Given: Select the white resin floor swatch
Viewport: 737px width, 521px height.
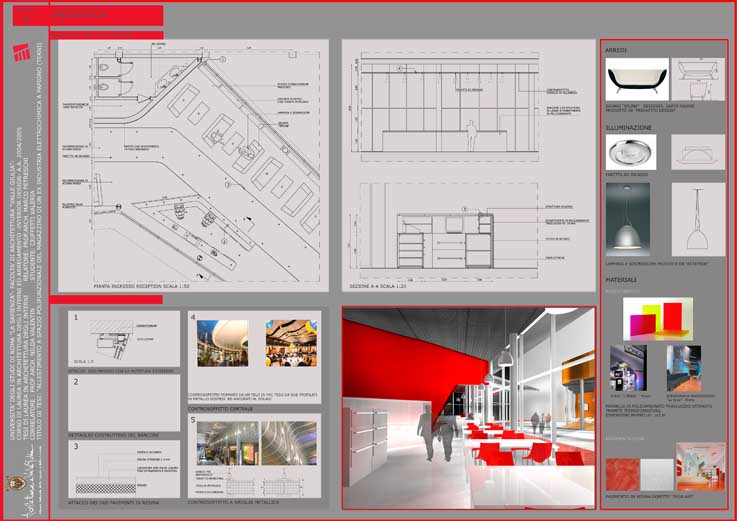Looking at the screenshot, I should tap(657, 474).
